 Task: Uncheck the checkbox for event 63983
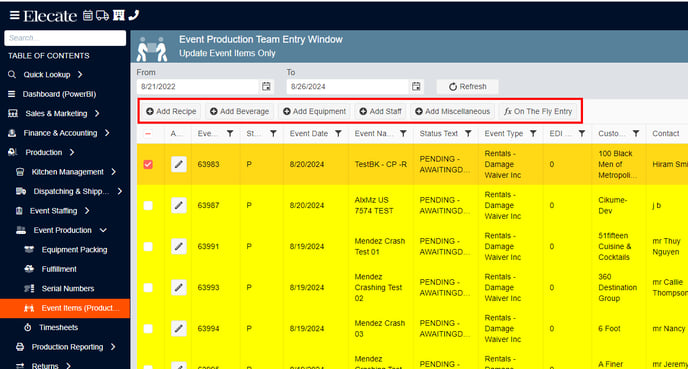[148, 165]
